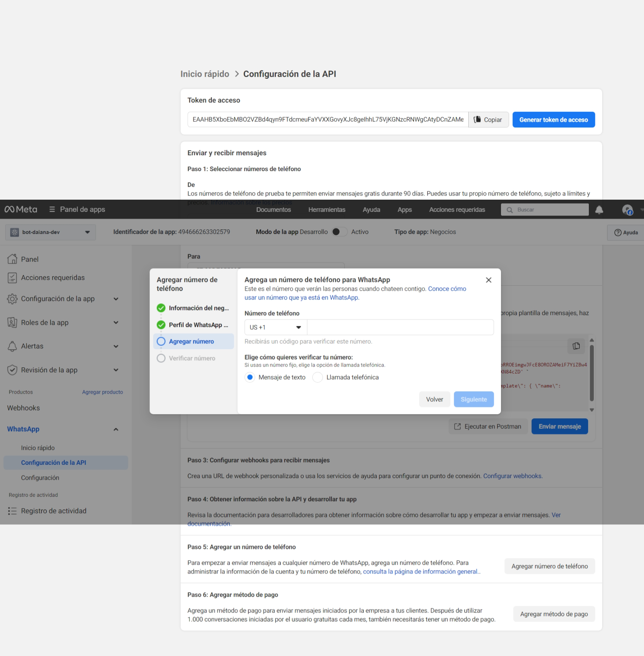Focus the Buscar search field
This screenshot has height=656, width=644.
click(x=544, y=210)
